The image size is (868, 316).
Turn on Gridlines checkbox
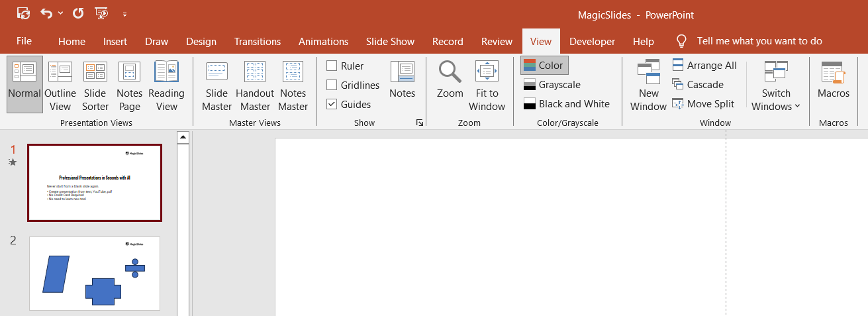[332, 85]
